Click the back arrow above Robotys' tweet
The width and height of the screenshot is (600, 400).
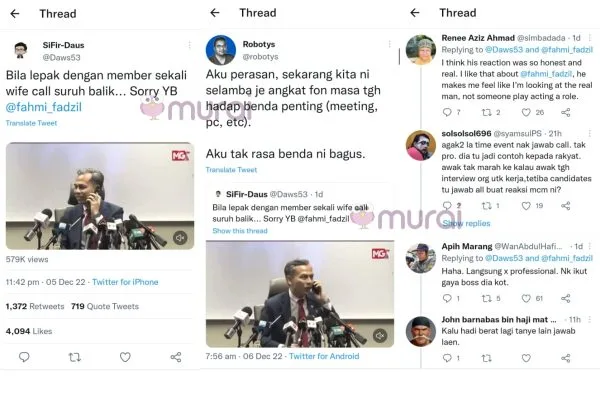click(x=215, y=13)
